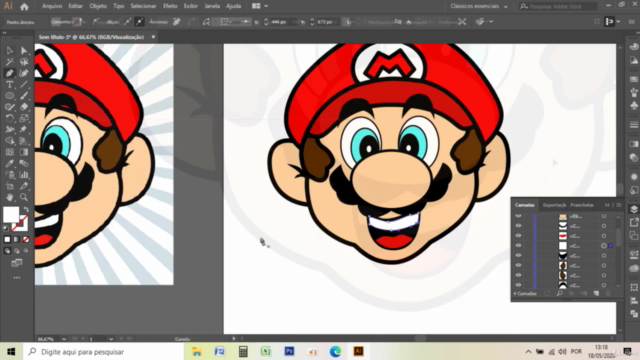Screen dimensions: 640x360
Task: Click target circle of red mouth sublayer
Action: 604,236
